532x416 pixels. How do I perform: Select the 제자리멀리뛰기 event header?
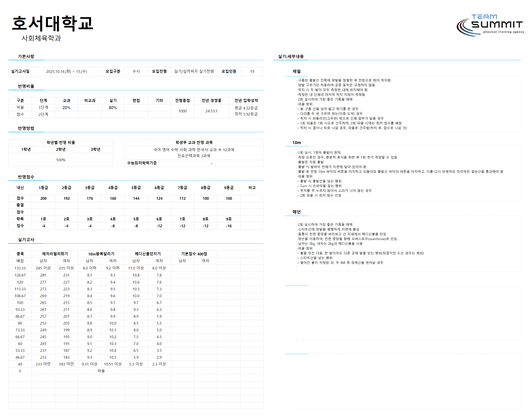pos(55,254)
